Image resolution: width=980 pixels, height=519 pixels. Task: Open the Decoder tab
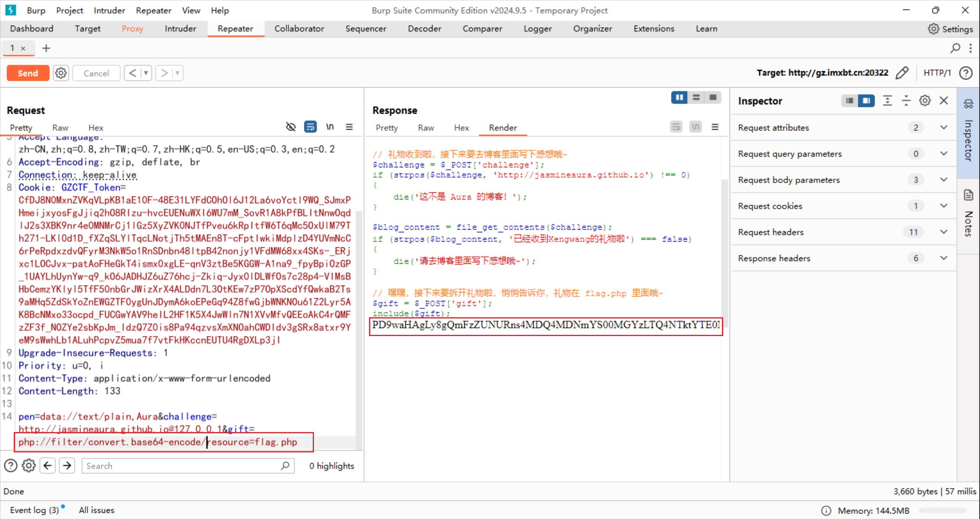(424, 29)
